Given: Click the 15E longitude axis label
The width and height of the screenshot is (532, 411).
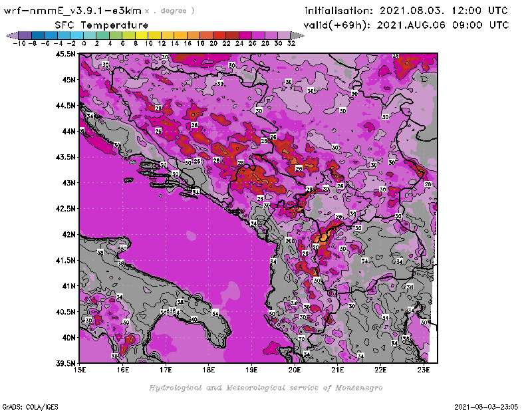Looking at the screenshot, I should tap(80, 370).
